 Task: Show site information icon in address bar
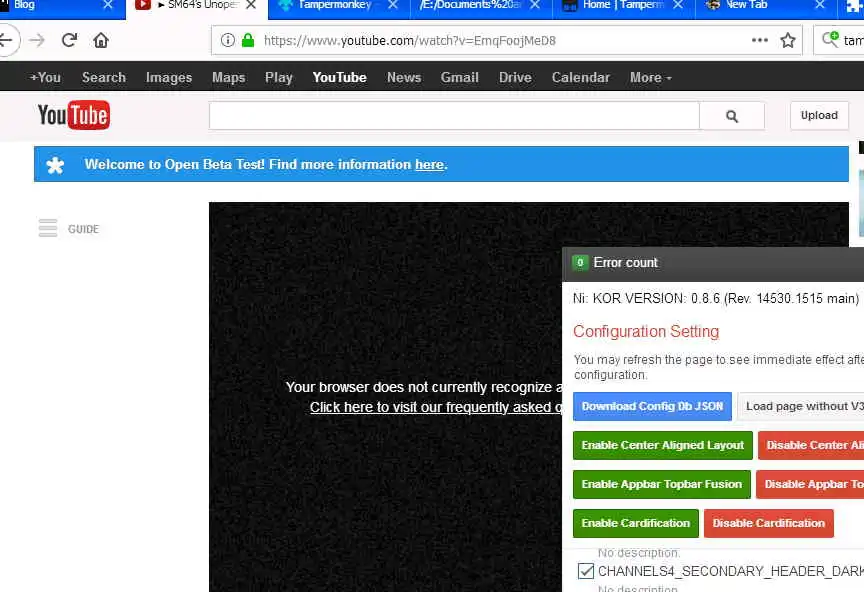pyautogui.click(x=228, y=40)
